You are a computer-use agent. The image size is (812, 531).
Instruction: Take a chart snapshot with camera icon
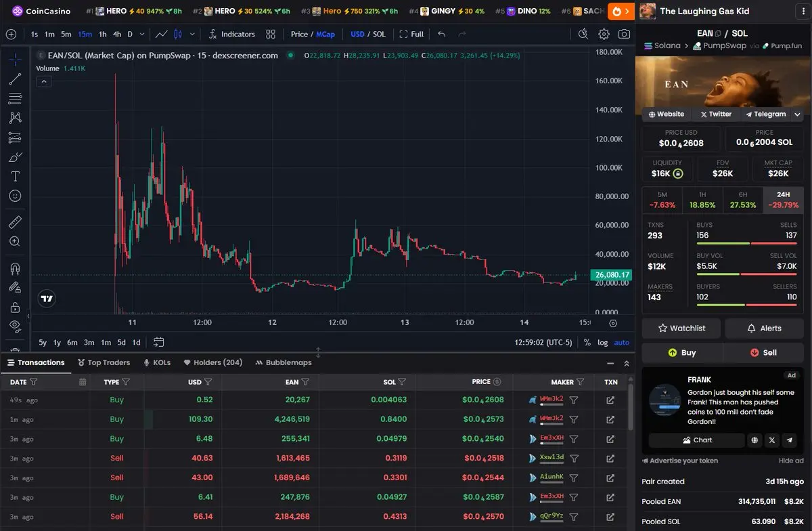tap(624, 34)
